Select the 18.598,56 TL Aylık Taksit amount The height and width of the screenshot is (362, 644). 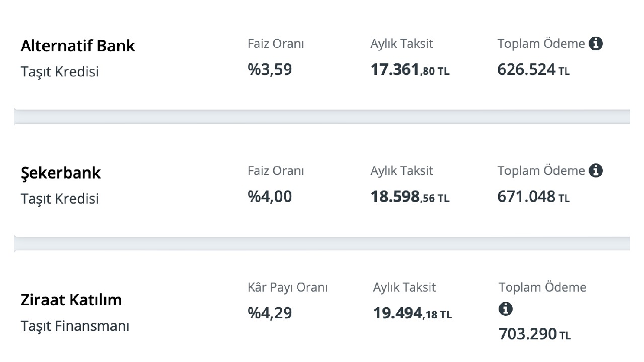click(x=410, y=197)
